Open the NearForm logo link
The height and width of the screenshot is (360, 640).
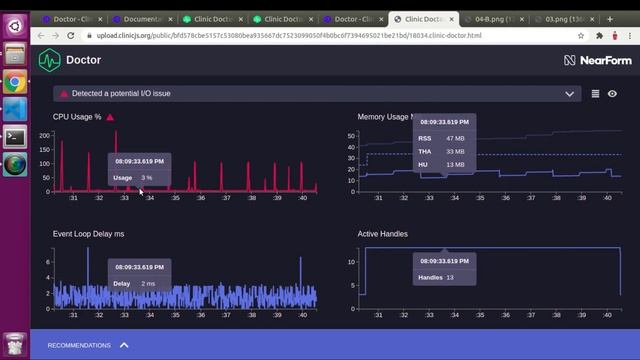click(x=598, y=60)
